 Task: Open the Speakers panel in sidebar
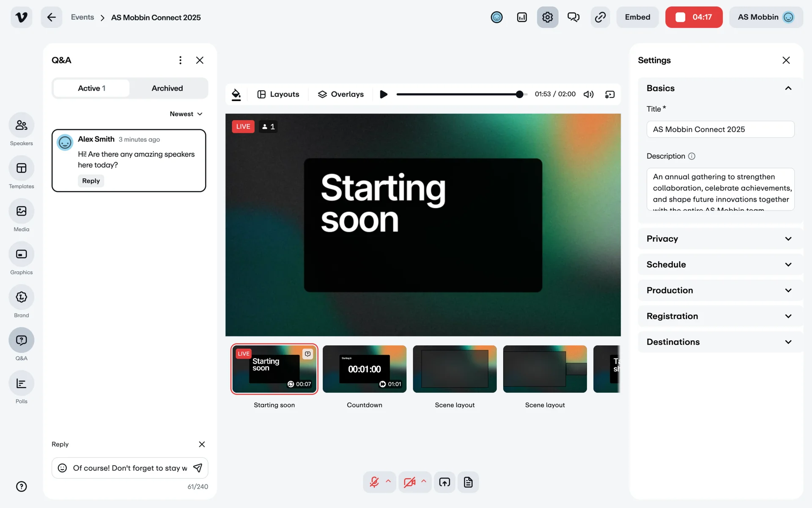(x=21, y=125)
